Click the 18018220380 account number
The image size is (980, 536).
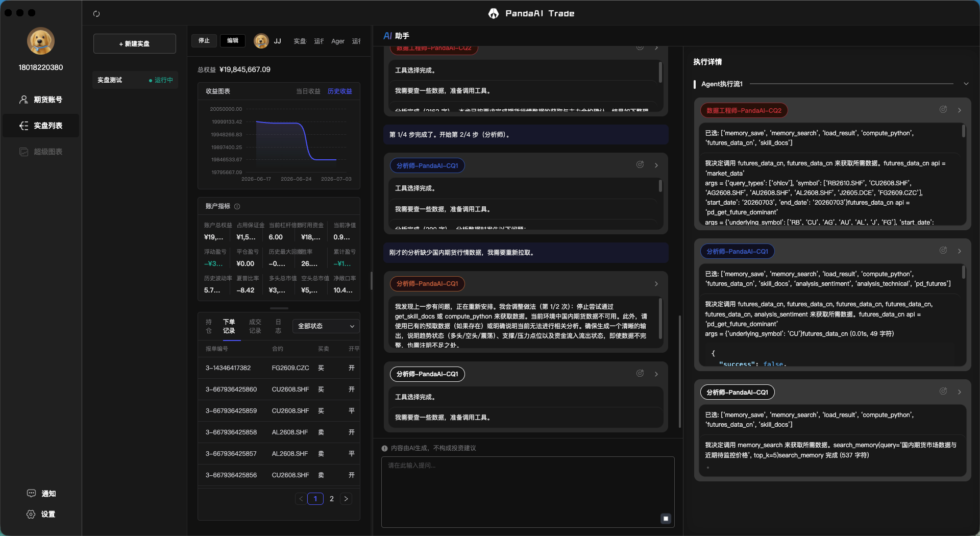pyautogui.click(x=41, y=67)
